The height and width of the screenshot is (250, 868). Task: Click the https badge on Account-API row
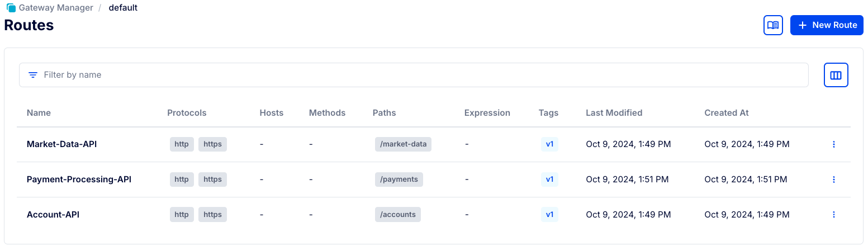tap(212, 215)
